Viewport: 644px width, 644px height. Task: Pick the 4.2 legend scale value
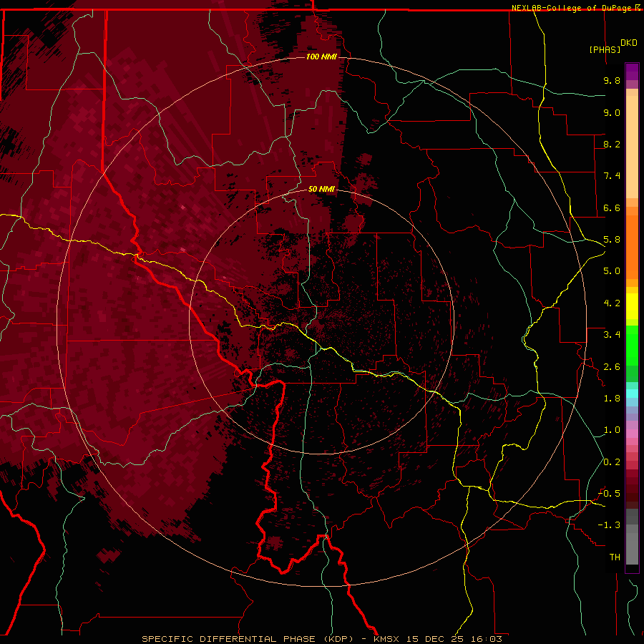pyautogui.click(x=612, y=303)
